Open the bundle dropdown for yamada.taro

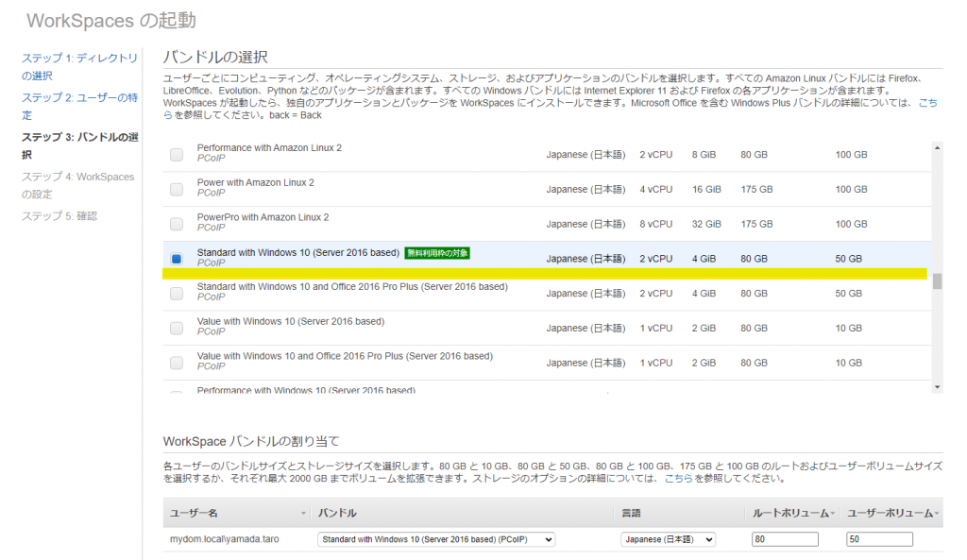click(436, 539)
